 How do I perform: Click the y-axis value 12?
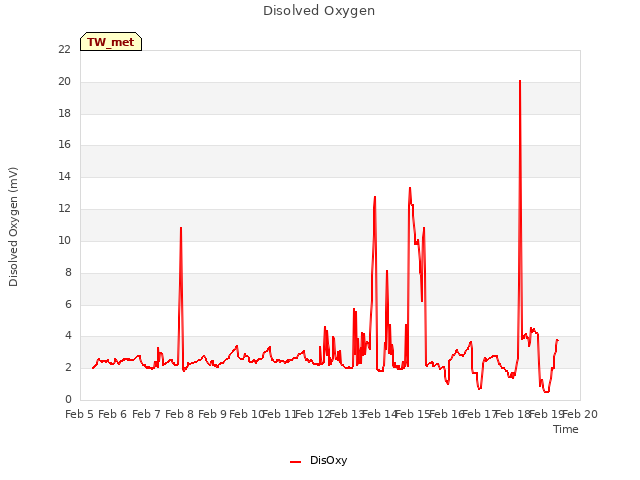click(64, 209)
